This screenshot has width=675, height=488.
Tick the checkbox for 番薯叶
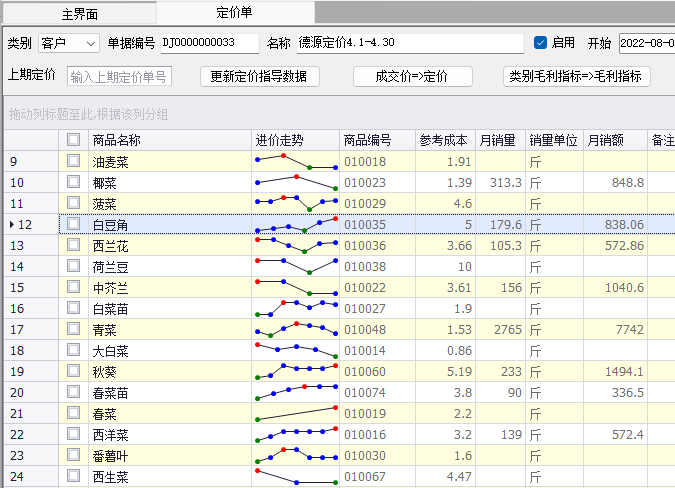pyautogui.click(x=74, y=455)
